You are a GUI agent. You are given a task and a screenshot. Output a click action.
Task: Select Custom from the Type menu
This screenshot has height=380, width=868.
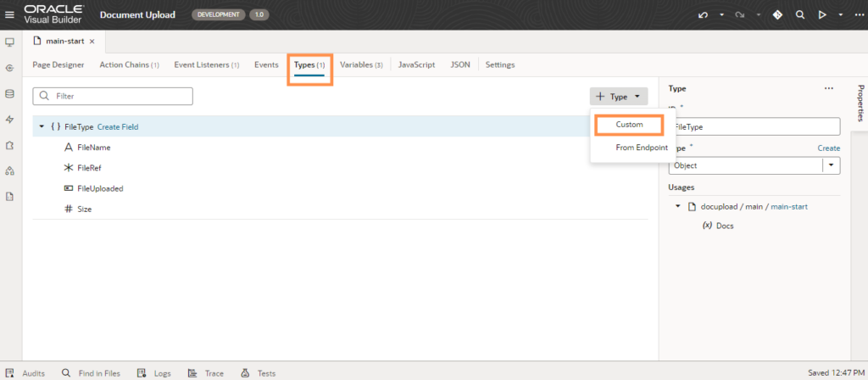pyautogui.click(x=629, y=125)
